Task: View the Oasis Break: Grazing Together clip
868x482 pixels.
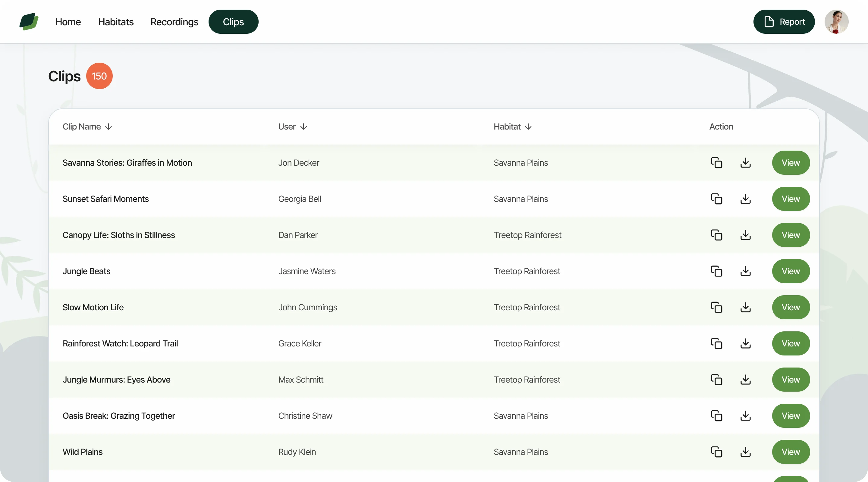Action: 791,416
